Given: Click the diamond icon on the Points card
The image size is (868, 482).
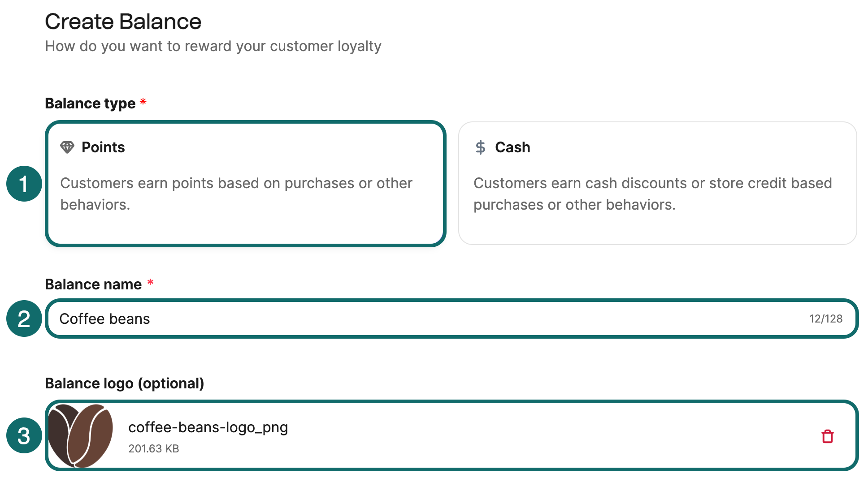Looking at the screenshot, I should 68,147.
